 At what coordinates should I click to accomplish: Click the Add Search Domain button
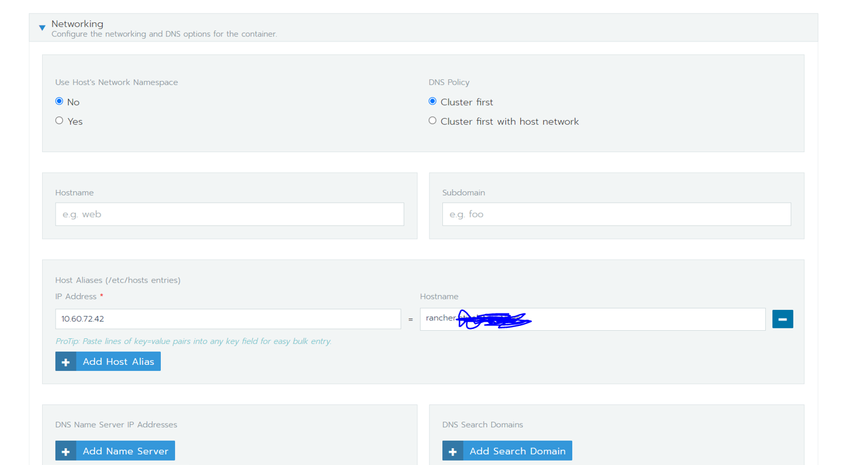[517, 450]
